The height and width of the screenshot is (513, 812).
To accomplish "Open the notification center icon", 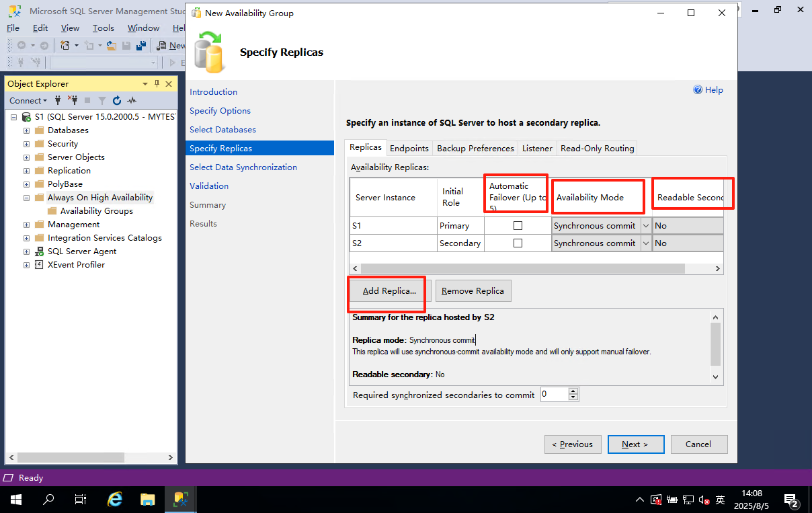I will 791,500.
